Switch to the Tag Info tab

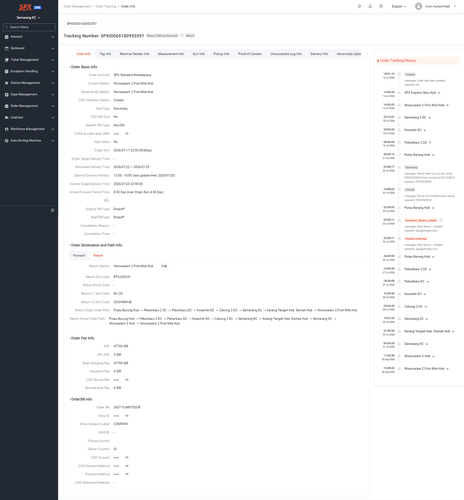coord(105,54)
